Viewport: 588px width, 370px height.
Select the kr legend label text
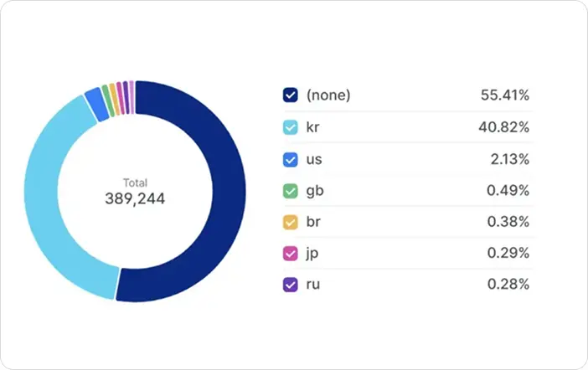pyautogui.click(x=312, y=127)
